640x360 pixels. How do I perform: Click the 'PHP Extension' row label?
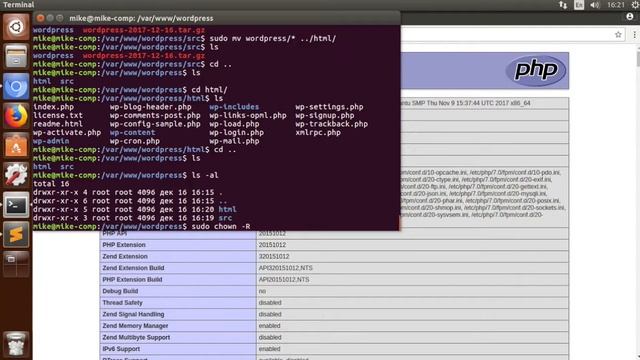coord(124,245)
